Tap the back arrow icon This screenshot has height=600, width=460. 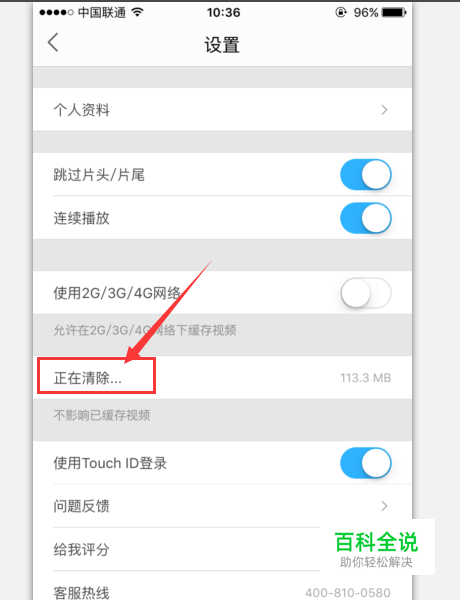(53, 42)
